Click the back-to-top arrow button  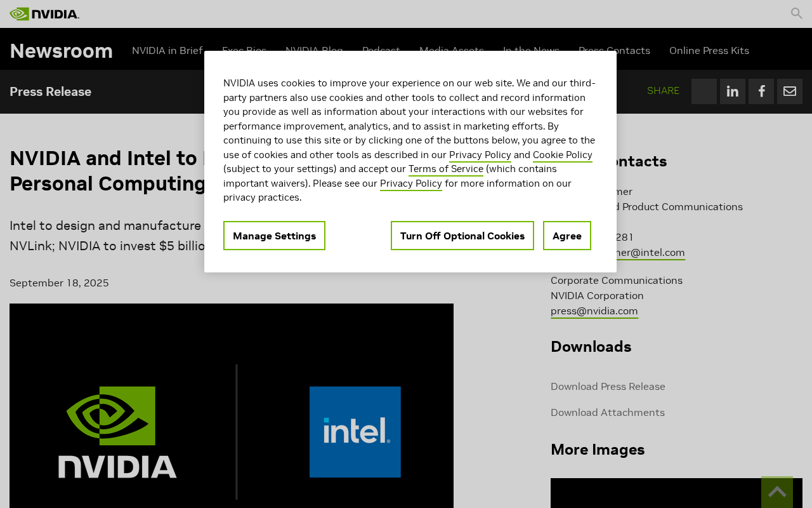click(777, 492)
